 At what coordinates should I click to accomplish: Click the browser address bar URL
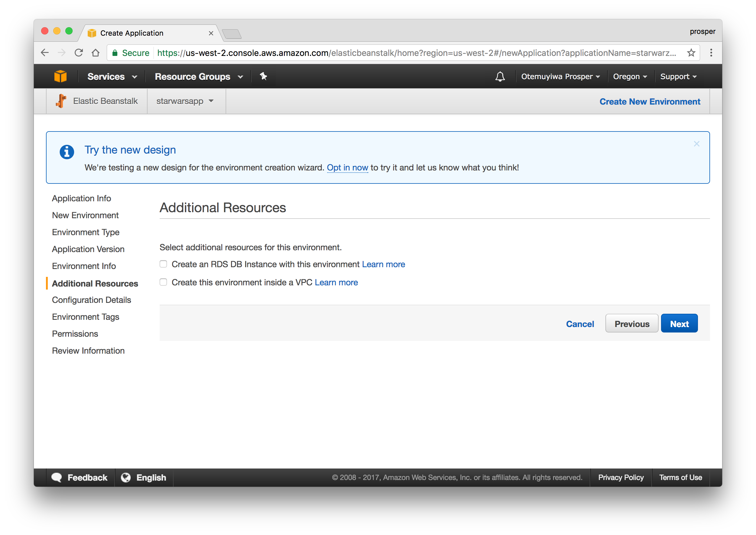point(415,53)
